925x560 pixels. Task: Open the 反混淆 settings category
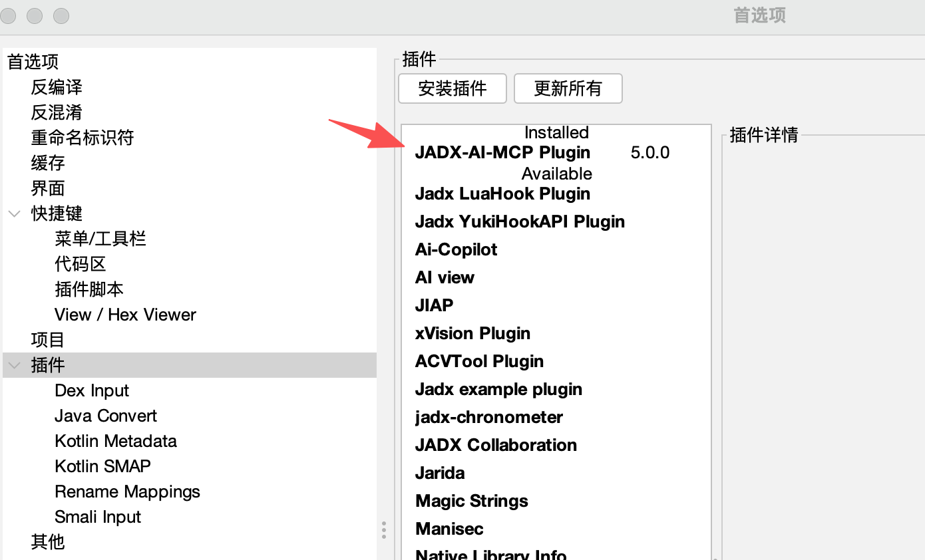(57, 112)
